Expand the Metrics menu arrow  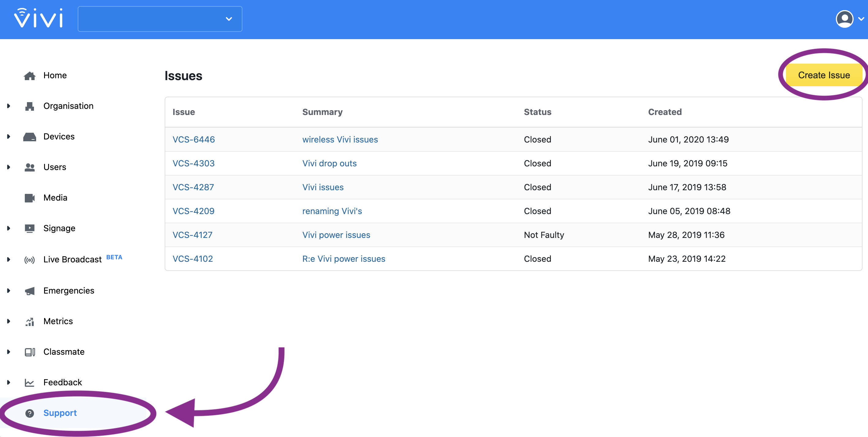coord(9,321)
